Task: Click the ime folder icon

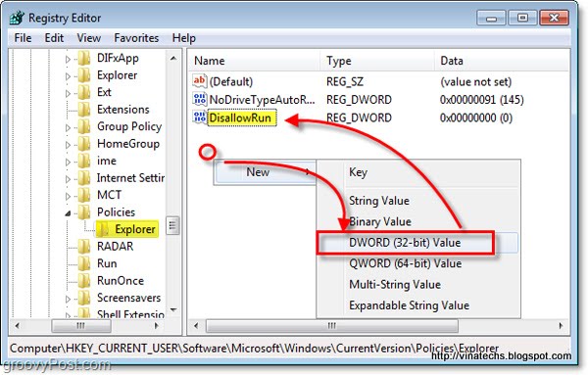Action: [84, 162]
